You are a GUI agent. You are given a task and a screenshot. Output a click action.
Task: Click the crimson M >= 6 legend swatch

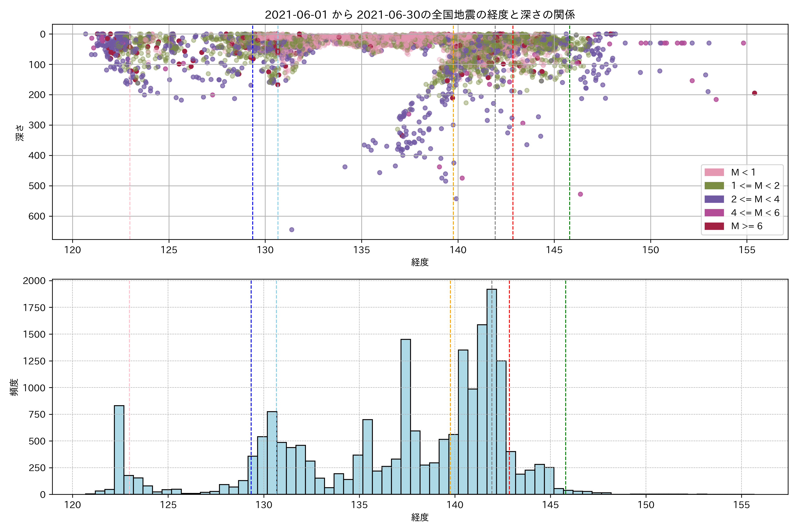coord(714,226)
